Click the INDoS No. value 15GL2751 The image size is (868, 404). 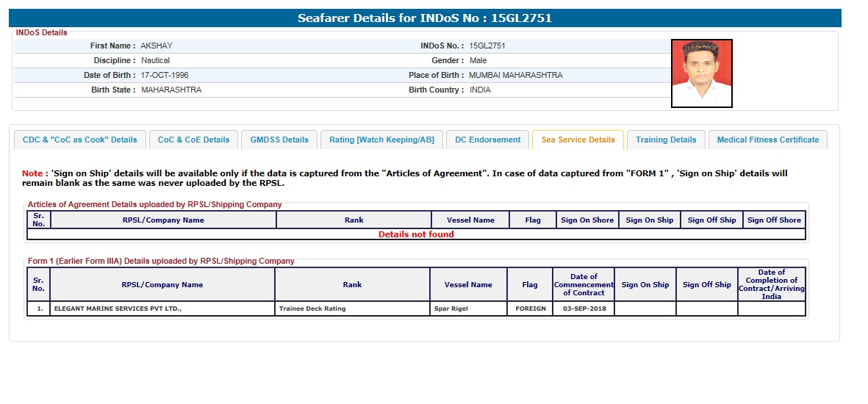[x=487, y=46]
